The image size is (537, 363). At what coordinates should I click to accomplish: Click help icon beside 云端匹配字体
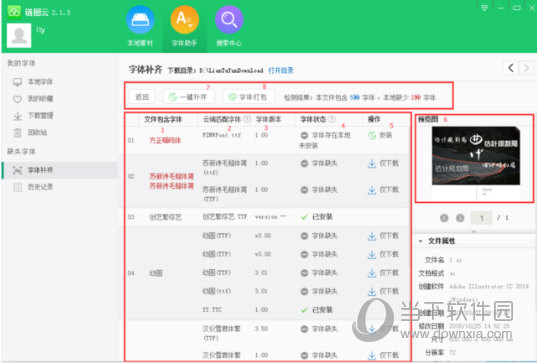247,119
